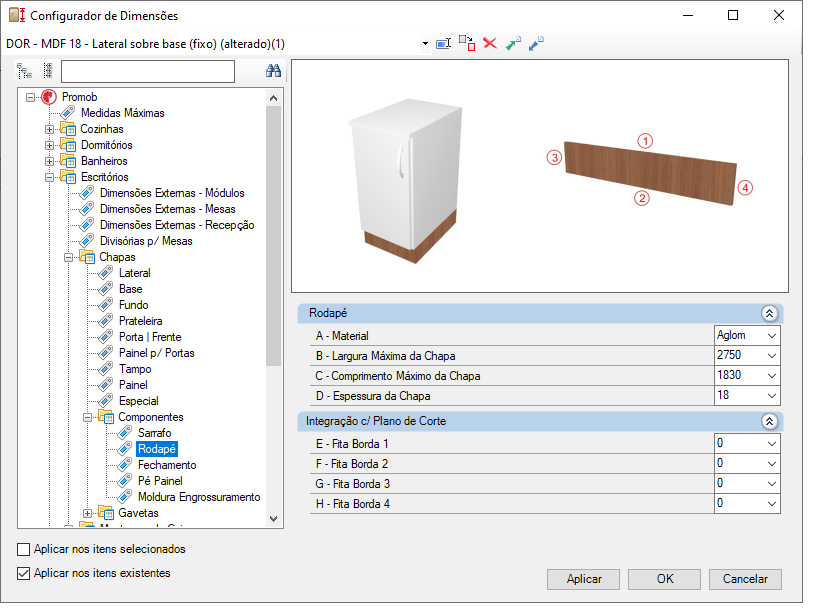Image resolution: width=814 pixels, height=611 pixels.
Task: Click the Cancelar button
Action: (x=745, y=579)
